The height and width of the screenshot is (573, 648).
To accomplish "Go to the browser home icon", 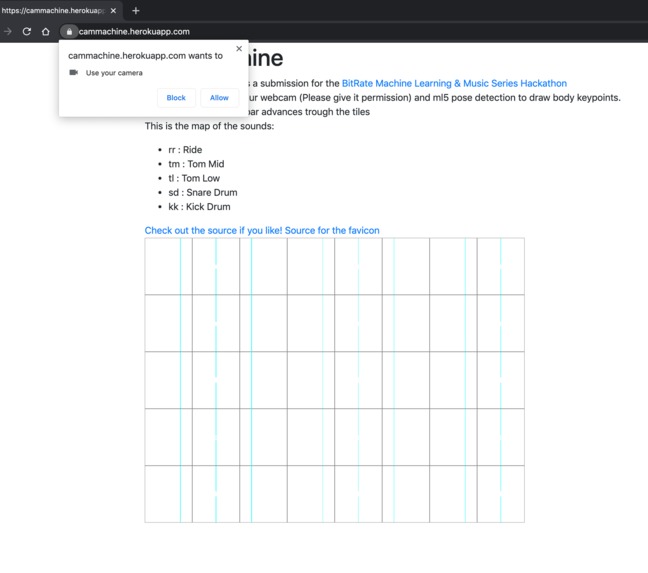I will [45, 31].
